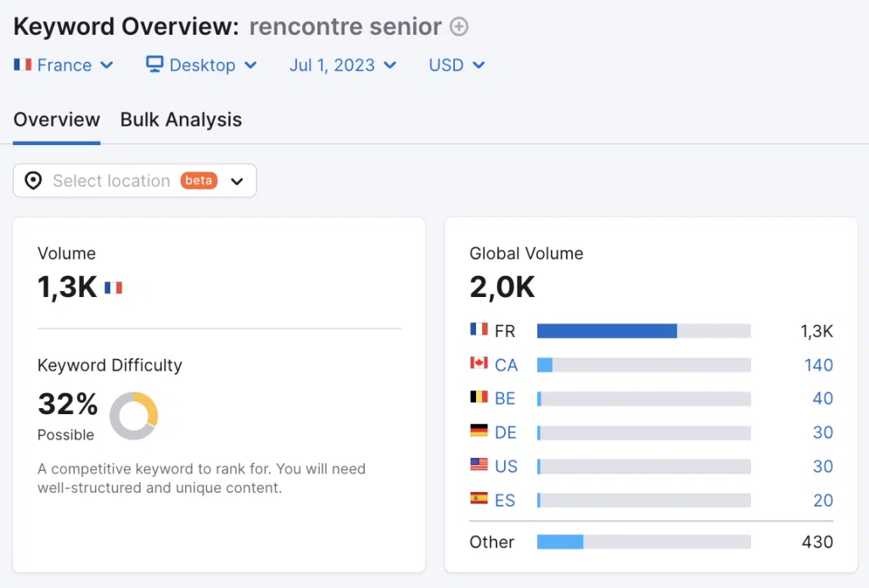This screenshot has width=869, height=588.
Task: Open the France country dropdown
Action: coord(64,64)
